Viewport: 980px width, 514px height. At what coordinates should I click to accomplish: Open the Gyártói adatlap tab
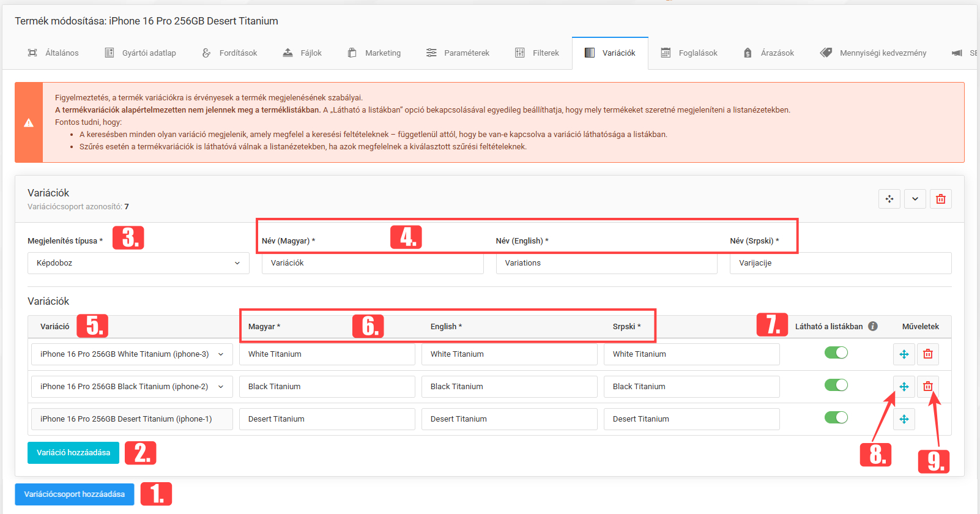click(x=141, y=53)
